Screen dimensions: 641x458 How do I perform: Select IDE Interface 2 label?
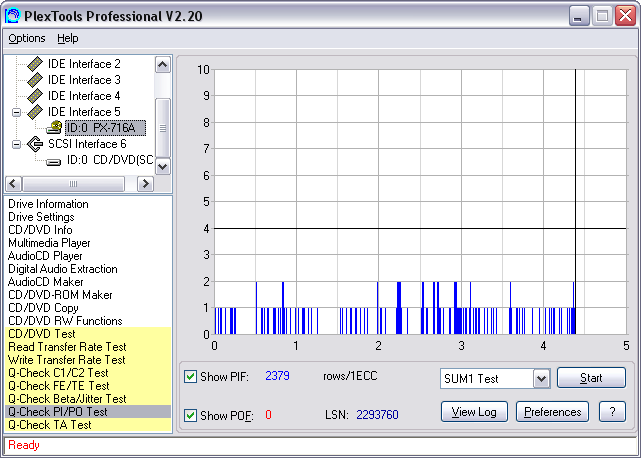pos(84,64)
